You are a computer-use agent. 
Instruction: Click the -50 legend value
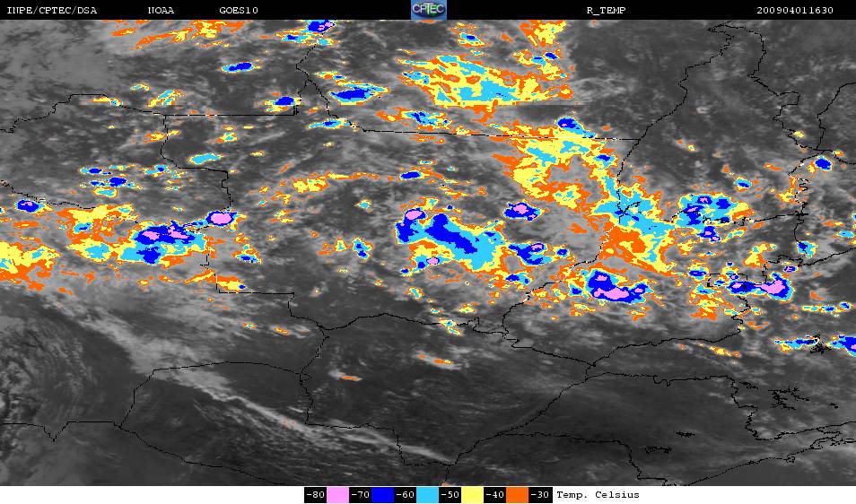pyautogui.click(x=450, y=495)
